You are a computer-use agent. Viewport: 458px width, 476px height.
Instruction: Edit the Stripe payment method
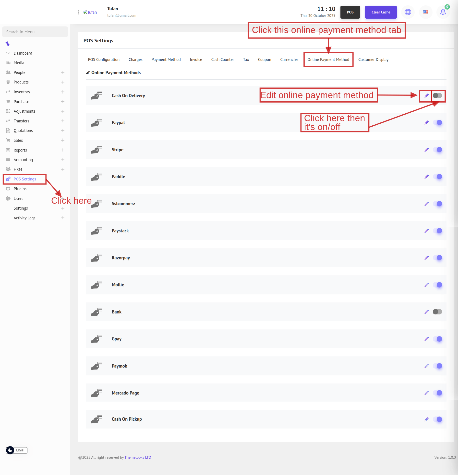(426, 150)
